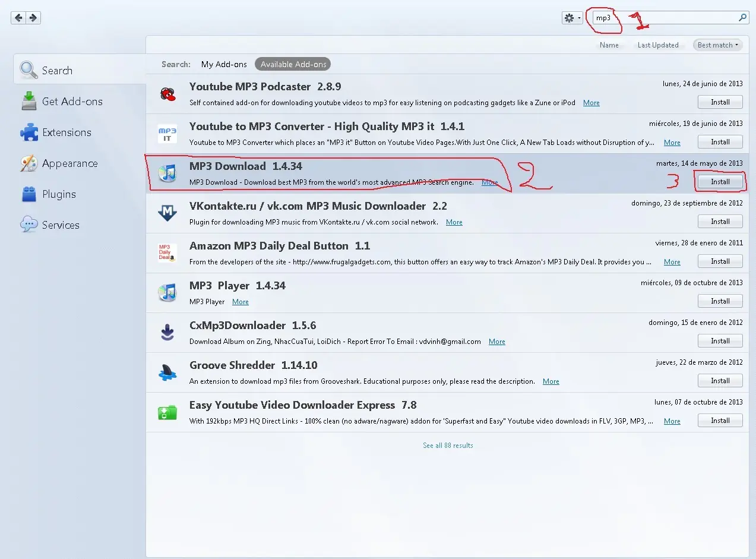
Task: Open More link for Groove Shredder
Action: tap(551, 381)
